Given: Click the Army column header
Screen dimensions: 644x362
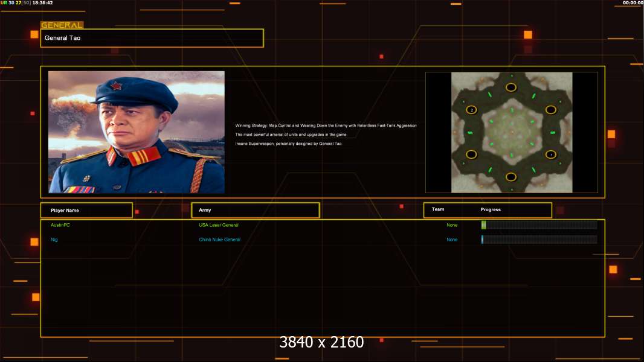Looking at the screenshot, I should pos(256,210).
